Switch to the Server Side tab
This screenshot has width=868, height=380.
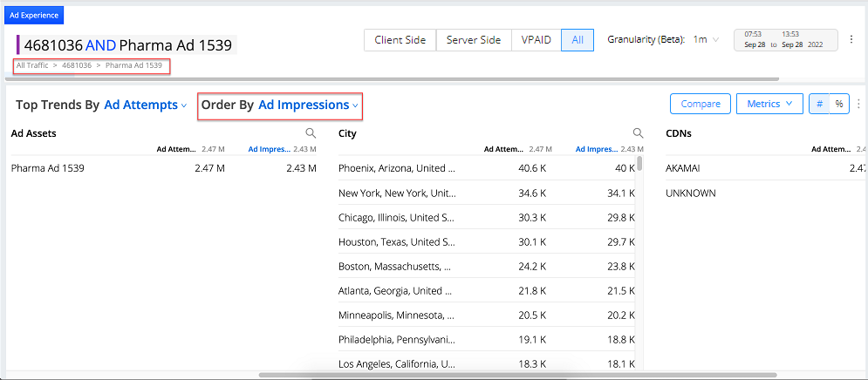(x=474, y=40)
